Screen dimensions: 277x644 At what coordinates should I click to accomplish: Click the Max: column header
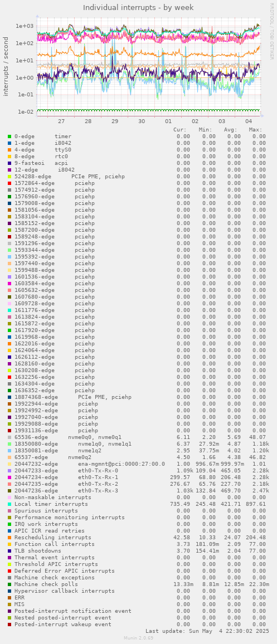(256, 130)
